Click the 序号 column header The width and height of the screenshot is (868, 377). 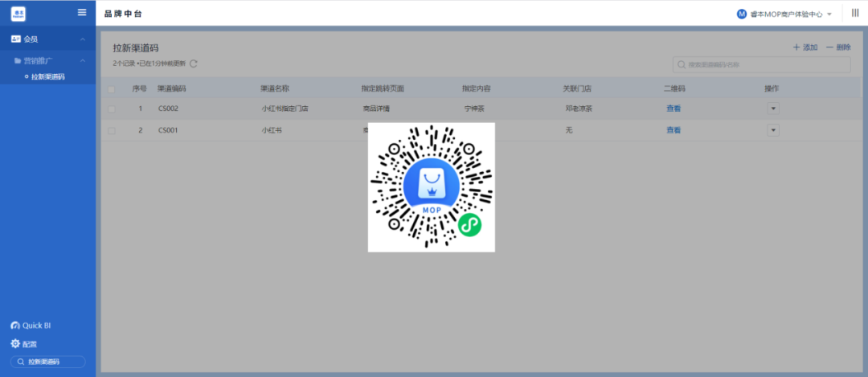(x=140, y=88)
